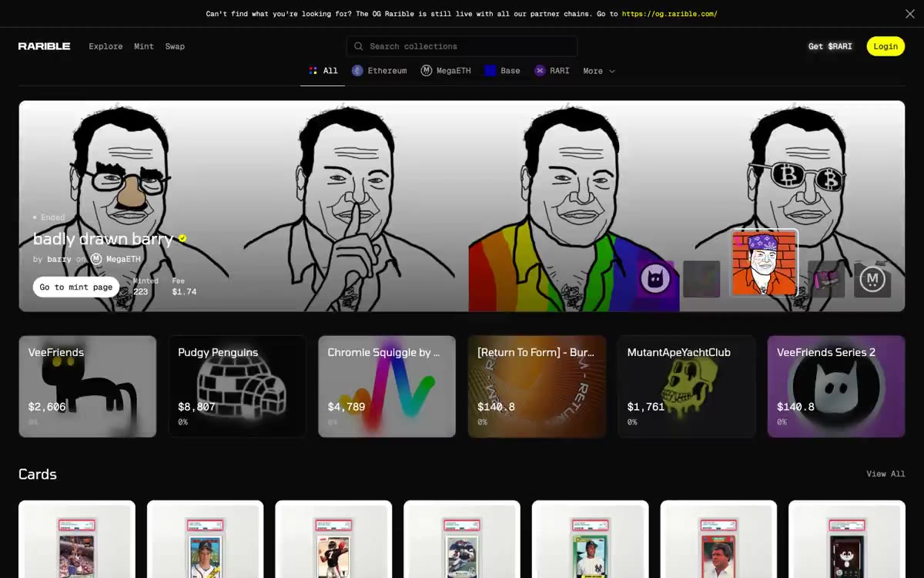Select the gray blurred carousel thumbnail
924x578 pixels.
[701, 278]
